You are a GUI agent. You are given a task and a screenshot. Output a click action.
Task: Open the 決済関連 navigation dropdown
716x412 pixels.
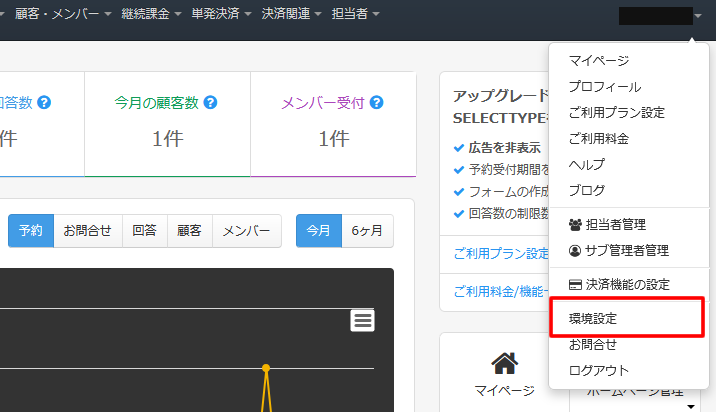[x=291, y=14]
